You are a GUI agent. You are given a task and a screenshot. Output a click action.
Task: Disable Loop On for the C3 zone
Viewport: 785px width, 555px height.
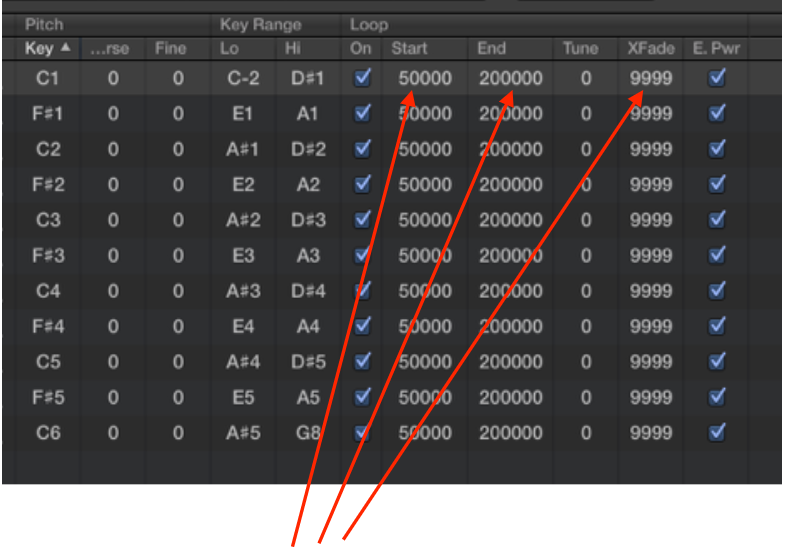[x=362, y=220]
